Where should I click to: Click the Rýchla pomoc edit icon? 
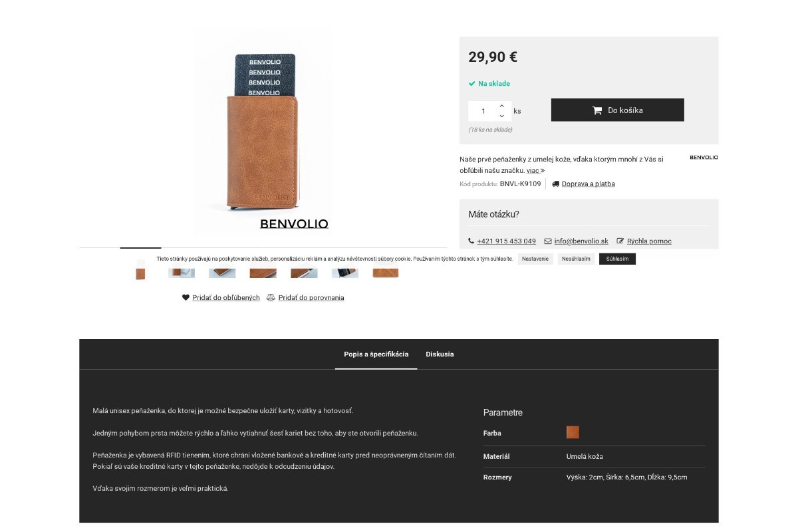point(620,241)
